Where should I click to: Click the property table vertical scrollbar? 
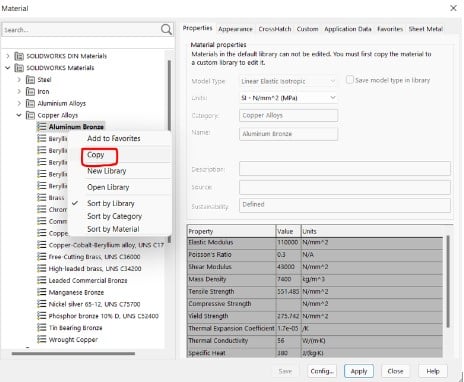[448, 281]
